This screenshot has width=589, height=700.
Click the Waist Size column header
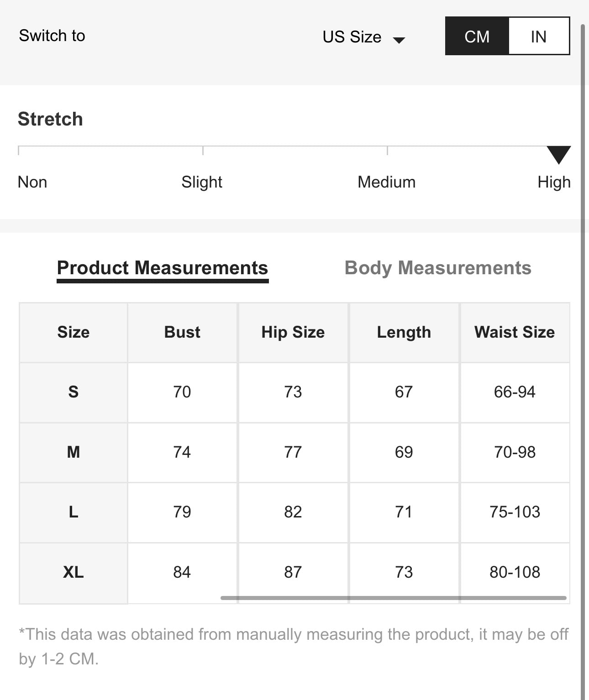pyautogui.click(x=515, y=332)
